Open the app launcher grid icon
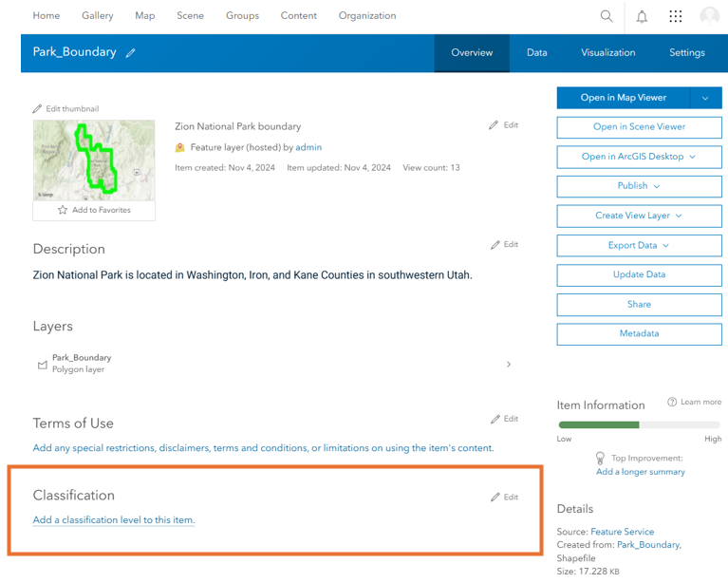The height and width of the screenshot is (583, 728). click(676, 16)
